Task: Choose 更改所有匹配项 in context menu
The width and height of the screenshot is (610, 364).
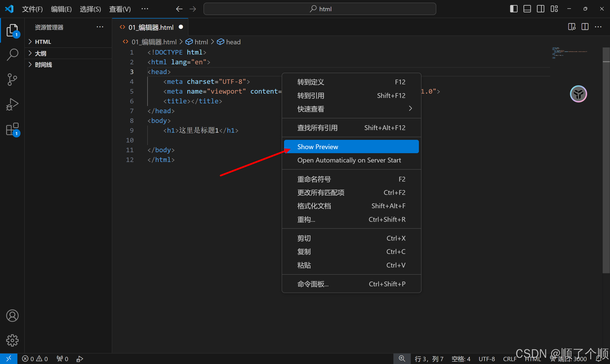Action: pyautogui.click(x=351, y=192)
